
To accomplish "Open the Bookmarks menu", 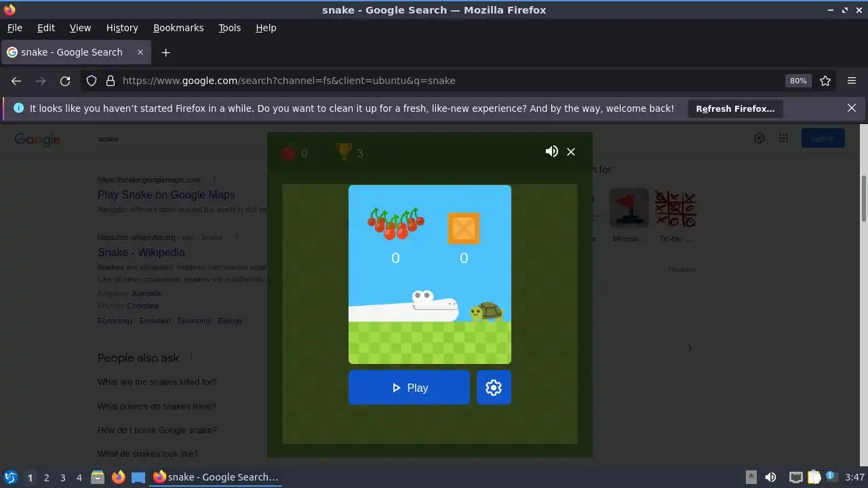I will tap(178, 28).
